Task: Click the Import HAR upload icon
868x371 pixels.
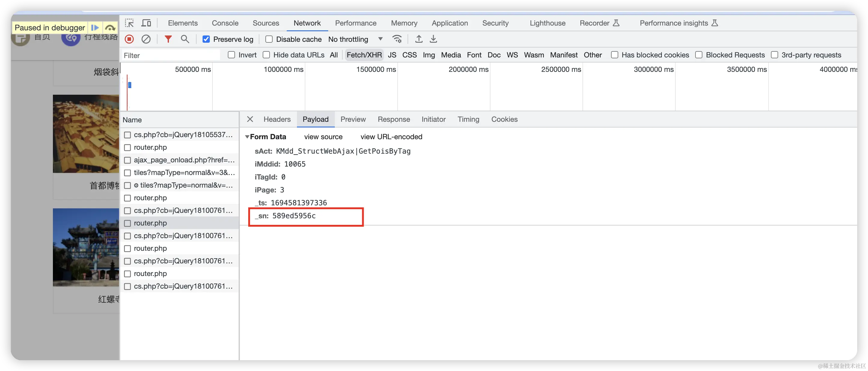Action: pos(418,39)
